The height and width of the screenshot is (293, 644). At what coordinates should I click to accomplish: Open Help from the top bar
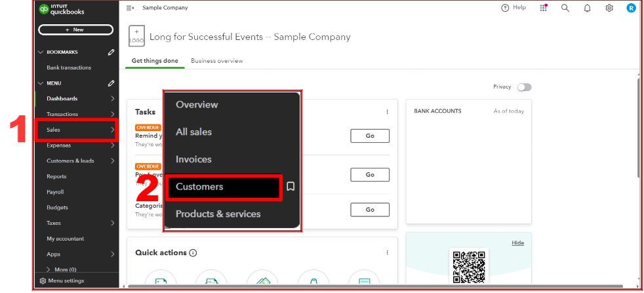click(x=513, y=8)
